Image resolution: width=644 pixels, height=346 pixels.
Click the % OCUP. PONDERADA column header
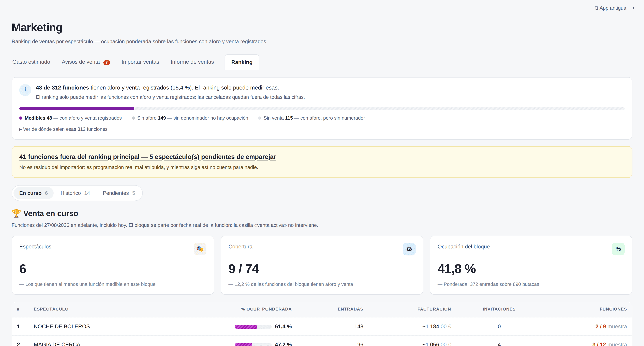(x=266, y=309)
